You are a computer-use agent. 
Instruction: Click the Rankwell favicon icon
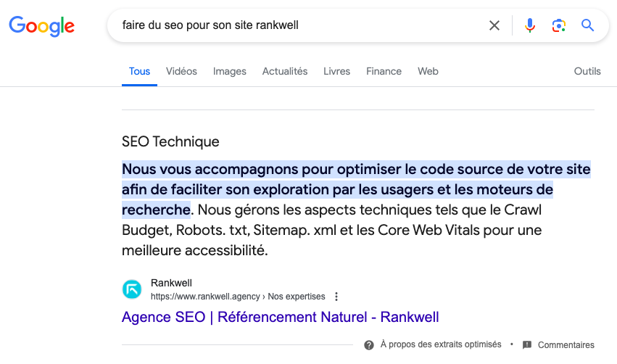click(132, 289)
